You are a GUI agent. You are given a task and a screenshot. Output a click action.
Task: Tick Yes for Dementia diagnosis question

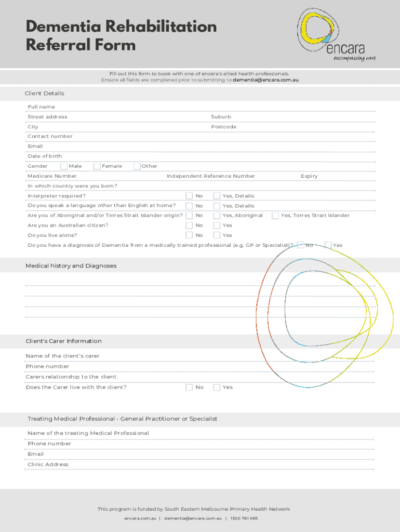pos(328,245)
